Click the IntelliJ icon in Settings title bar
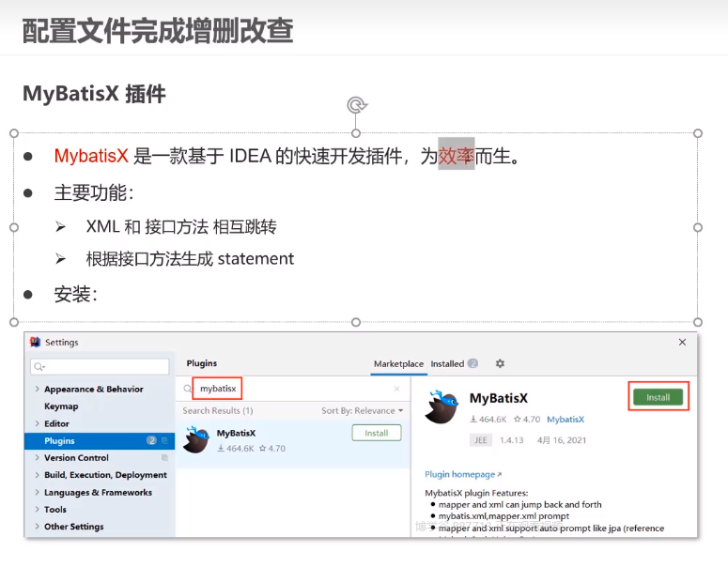Image resolution: width=728 pixels, height=567 pixels. tap(35, 342)
